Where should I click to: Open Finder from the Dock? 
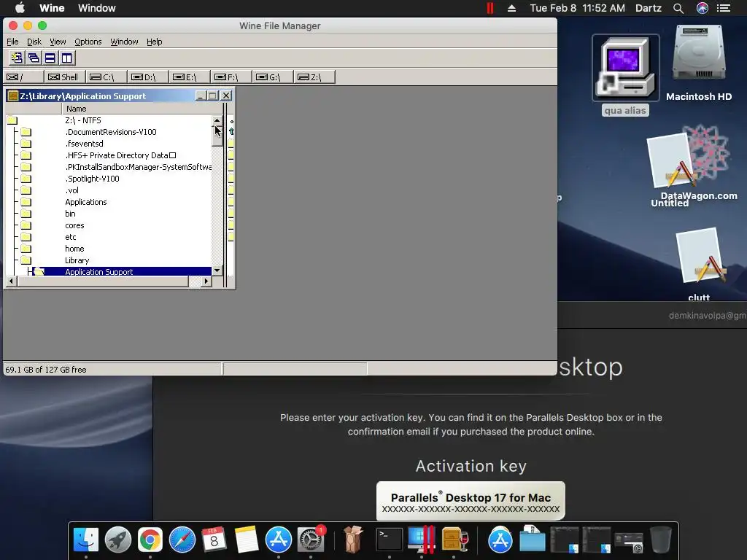(86, 540)
